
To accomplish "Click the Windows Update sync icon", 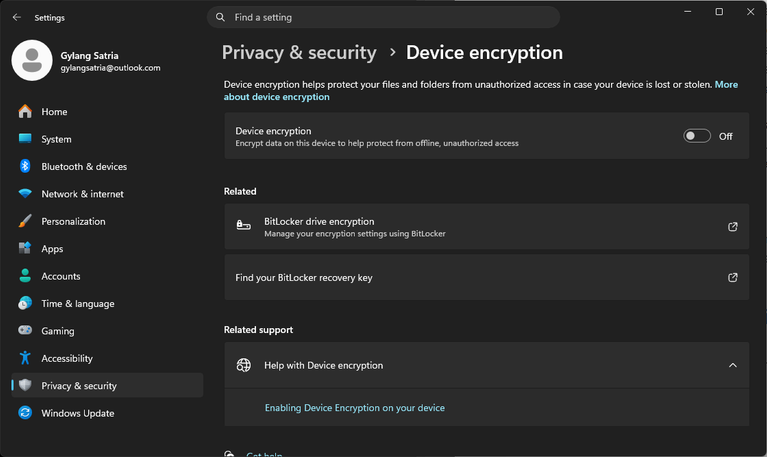I will (x=25, y=413).
